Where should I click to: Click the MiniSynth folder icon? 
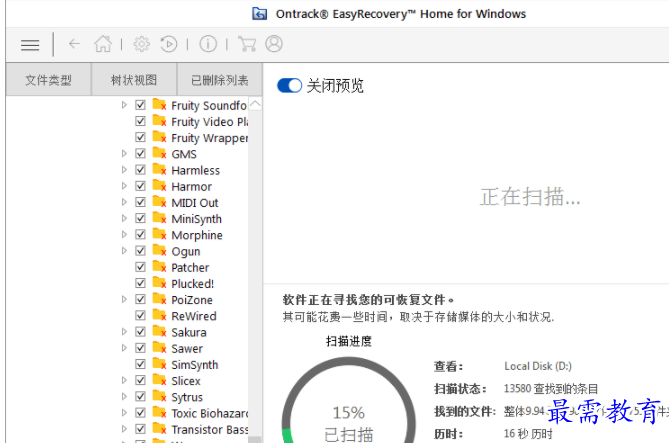pos(159,218)
